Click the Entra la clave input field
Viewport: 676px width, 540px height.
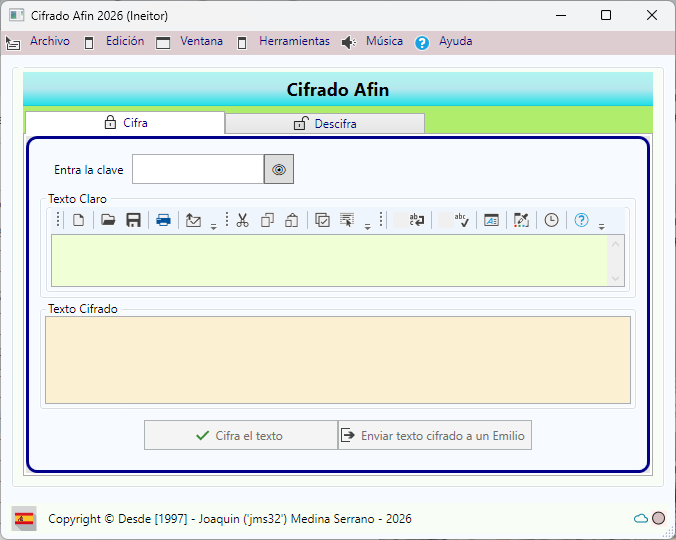click(198, 170)
